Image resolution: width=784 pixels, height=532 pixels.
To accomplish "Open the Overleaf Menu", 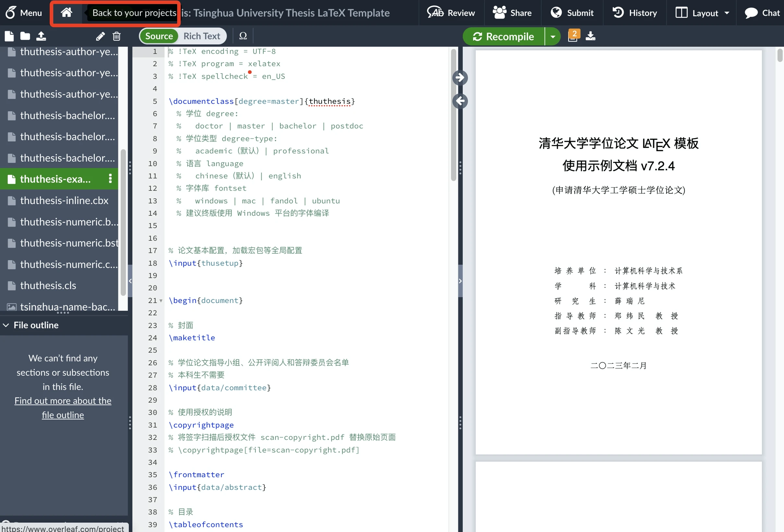I will pos(23,13).
